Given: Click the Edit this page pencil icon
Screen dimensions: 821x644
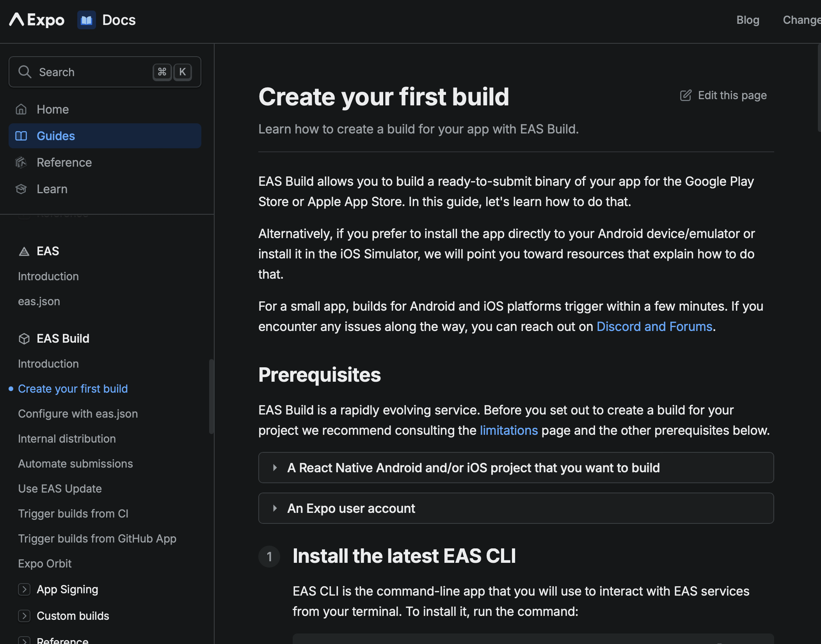Looking at the screenshot, I should coord(686,96).
